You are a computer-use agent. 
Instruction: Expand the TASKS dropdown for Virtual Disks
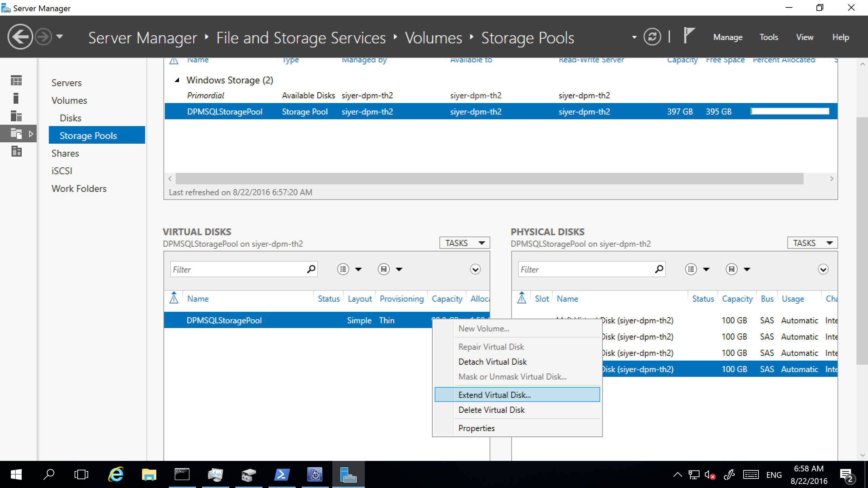coord(465,242)
